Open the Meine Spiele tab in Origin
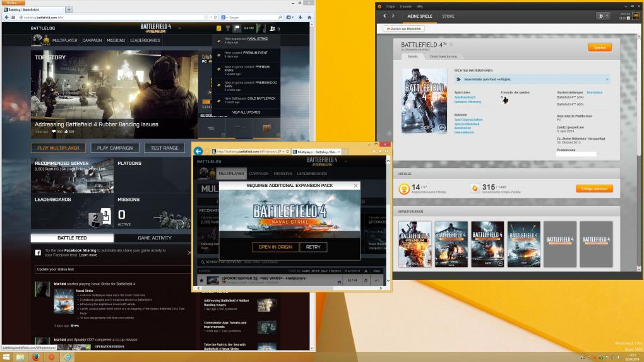 click(x=420, y=16)
